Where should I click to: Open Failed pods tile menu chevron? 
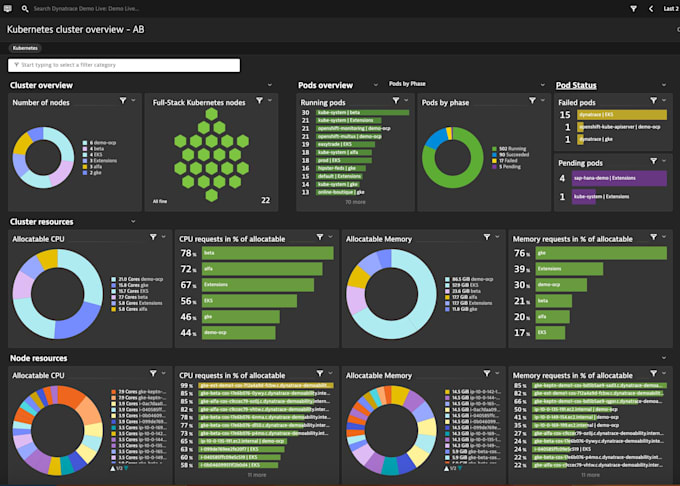(664, 101)
